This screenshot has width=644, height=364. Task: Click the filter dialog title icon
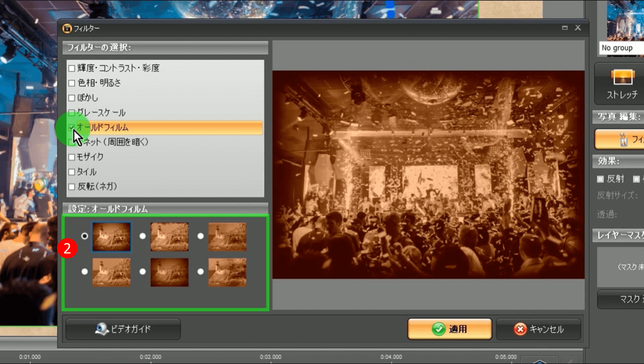[66, 27]
